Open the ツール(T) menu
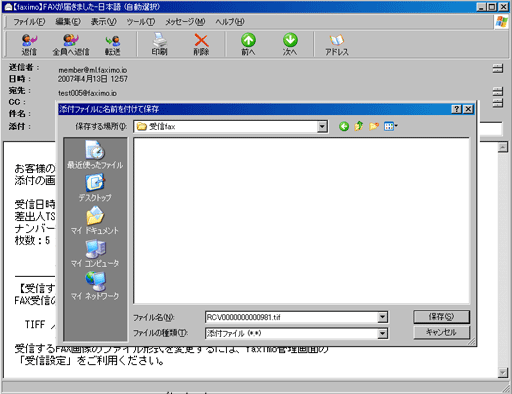Image resolution: width=512 pixels, height=394 pixels. [x=141, y=22]
